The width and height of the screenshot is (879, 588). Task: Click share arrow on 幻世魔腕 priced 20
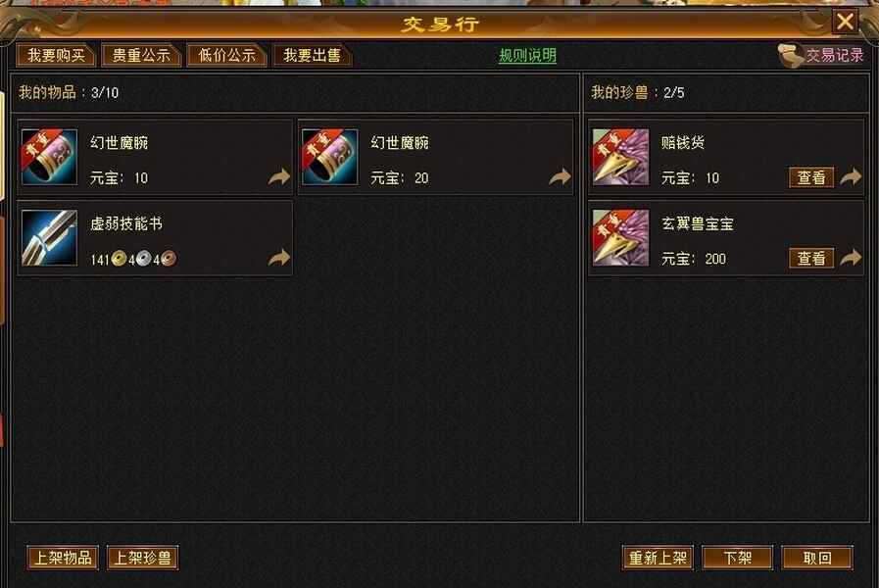pyautogui.click(x=560, y=177)
